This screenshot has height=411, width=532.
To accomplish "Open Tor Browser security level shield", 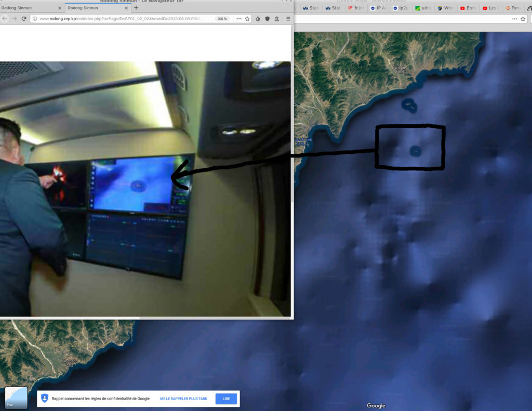I will pos(268,19).
